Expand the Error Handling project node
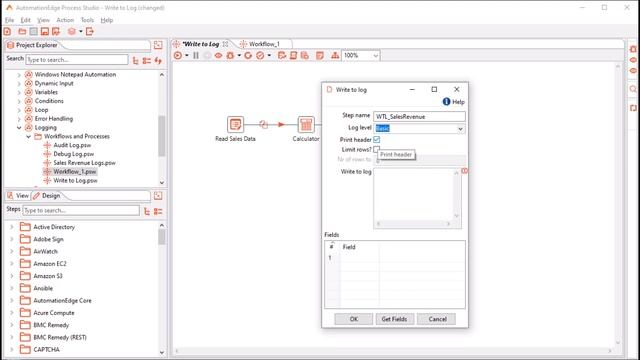Image resolution: width=640 pixels, height=360 pixels. pyautogui.click(x=19, y=119)
